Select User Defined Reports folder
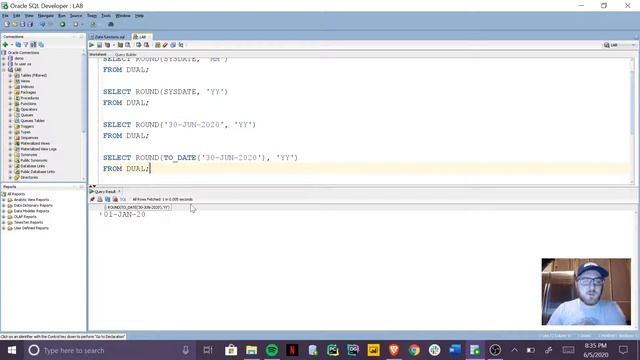This screenshot has width=640, height=360. pyautogui.click(x=31, y=228)
